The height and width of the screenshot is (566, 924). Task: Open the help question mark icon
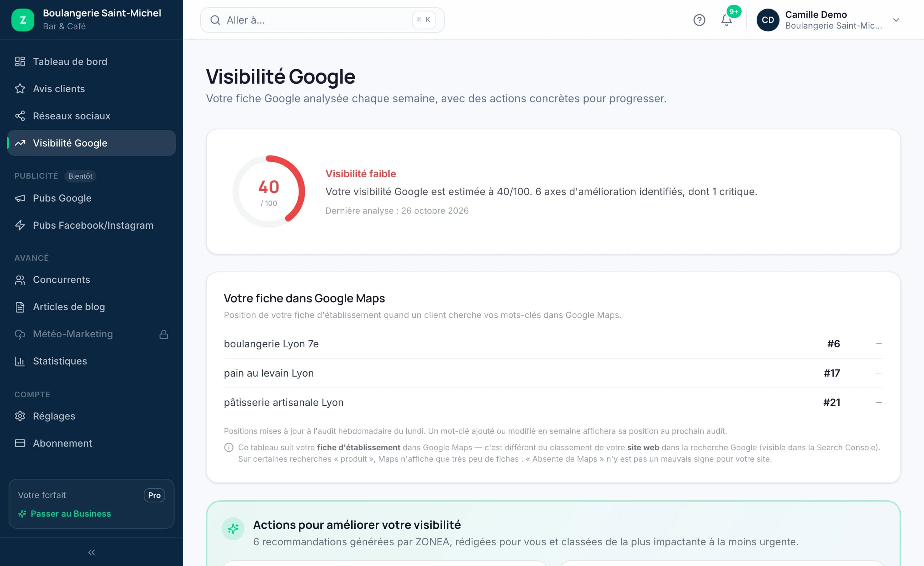pyautogui.click(x=699, y=20)
